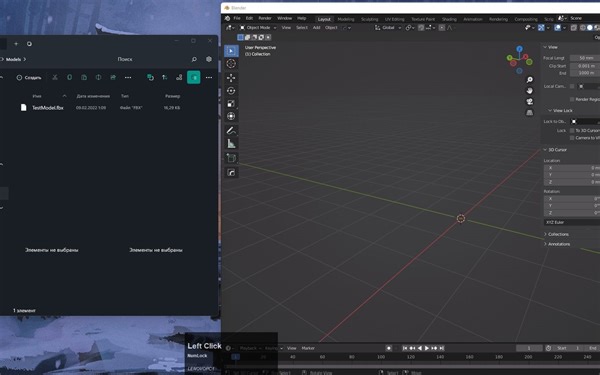Click jump to first frame button

coord(405,348)
